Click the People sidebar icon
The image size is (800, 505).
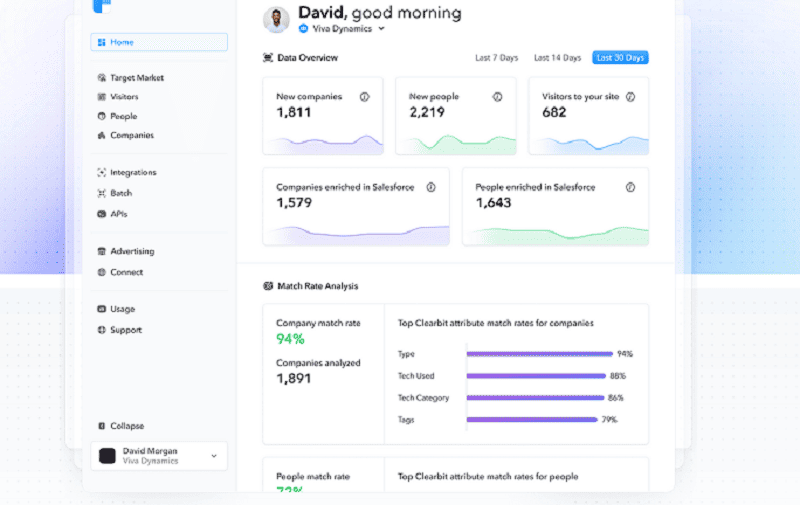(102, 116)
